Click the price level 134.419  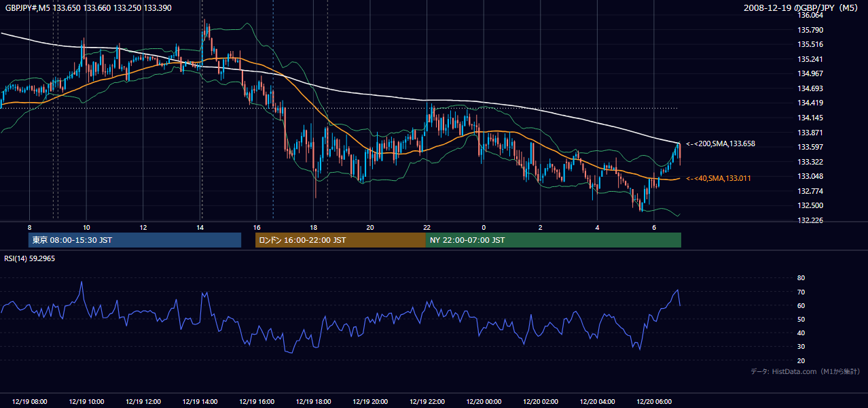tap(810, 103)
